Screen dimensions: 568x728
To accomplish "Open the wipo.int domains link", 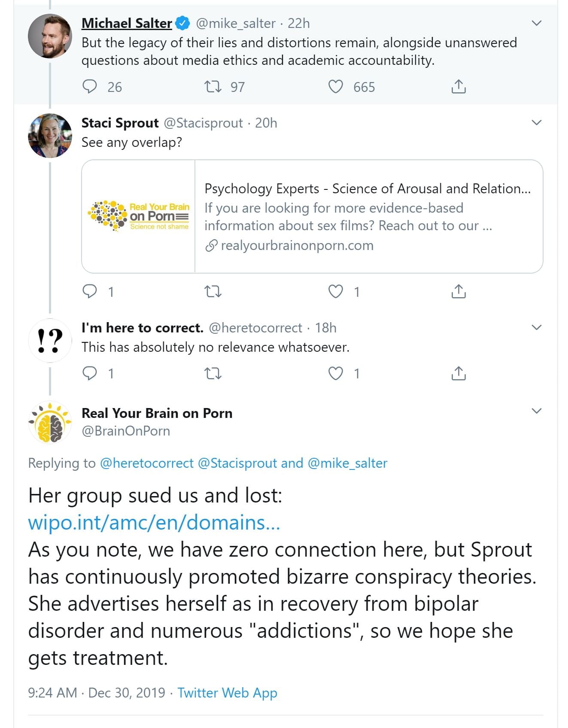I will point(154,523).
